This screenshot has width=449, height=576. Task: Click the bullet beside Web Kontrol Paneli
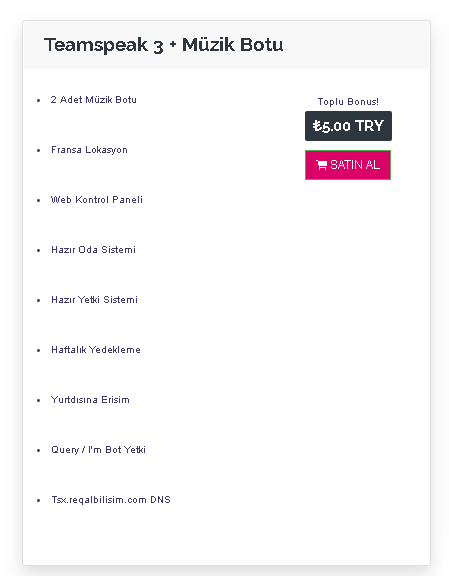39,200
